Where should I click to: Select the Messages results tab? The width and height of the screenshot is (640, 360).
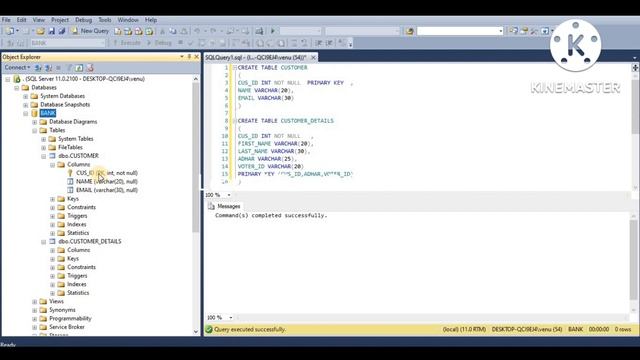(224, 207)
